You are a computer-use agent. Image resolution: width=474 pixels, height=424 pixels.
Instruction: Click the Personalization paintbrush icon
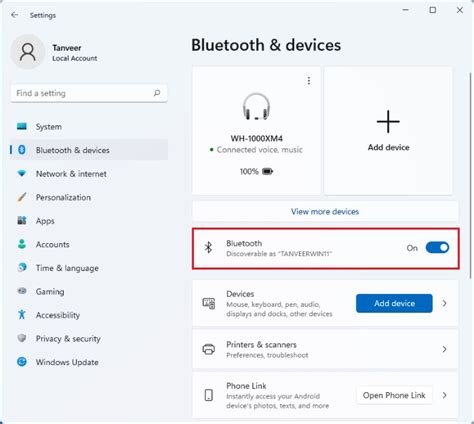22,197
